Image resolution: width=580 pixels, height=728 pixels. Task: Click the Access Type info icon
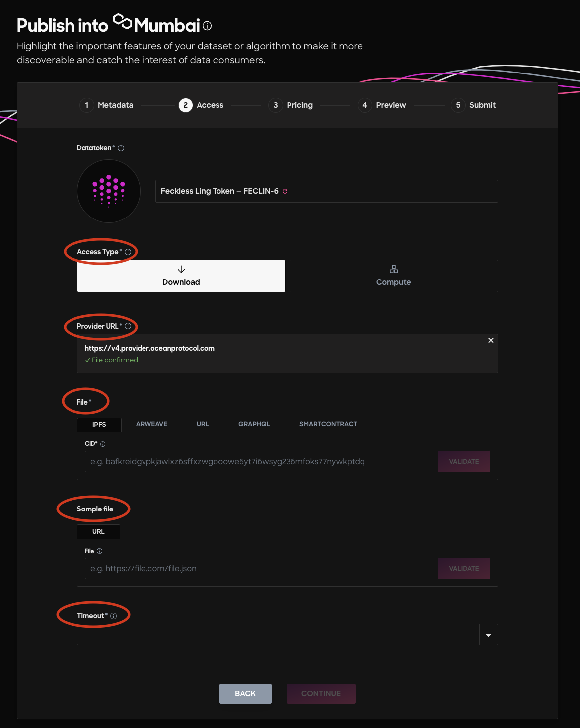(128, 252)
